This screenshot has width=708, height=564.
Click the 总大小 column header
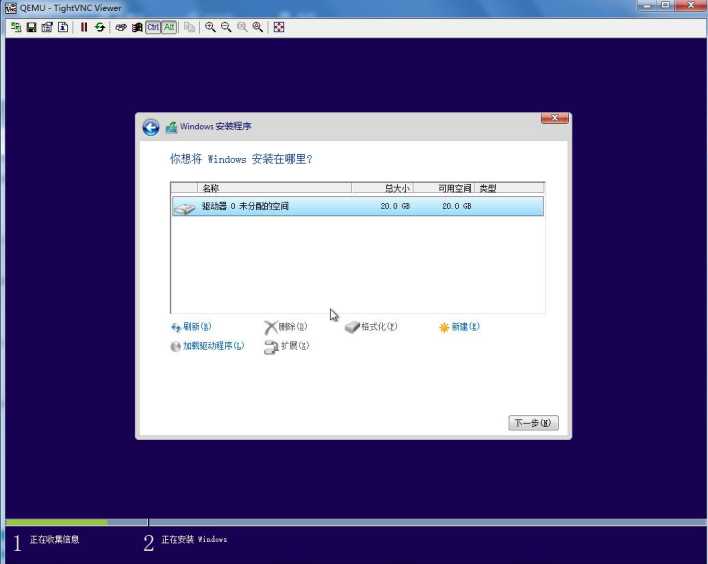[x=382, y=188]
